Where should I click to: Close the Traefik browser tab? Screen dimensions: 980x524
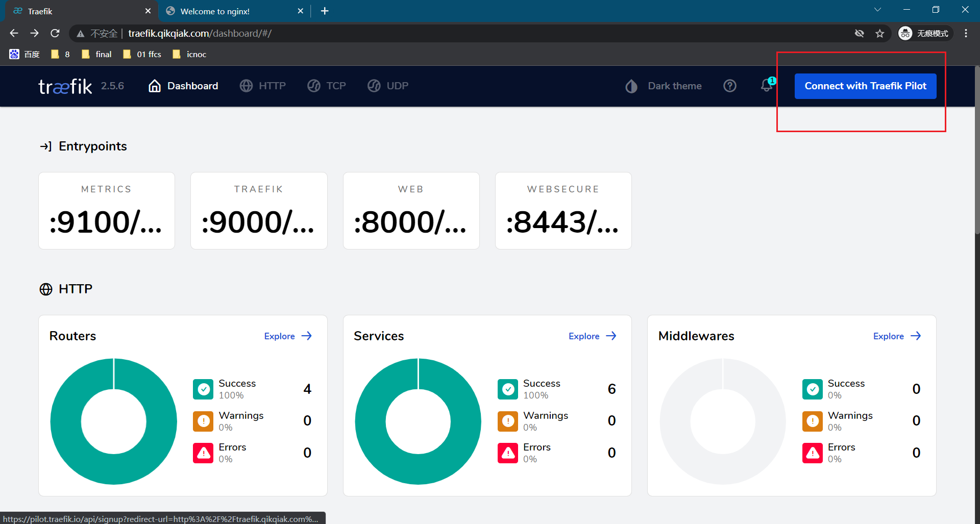point(148,11)
